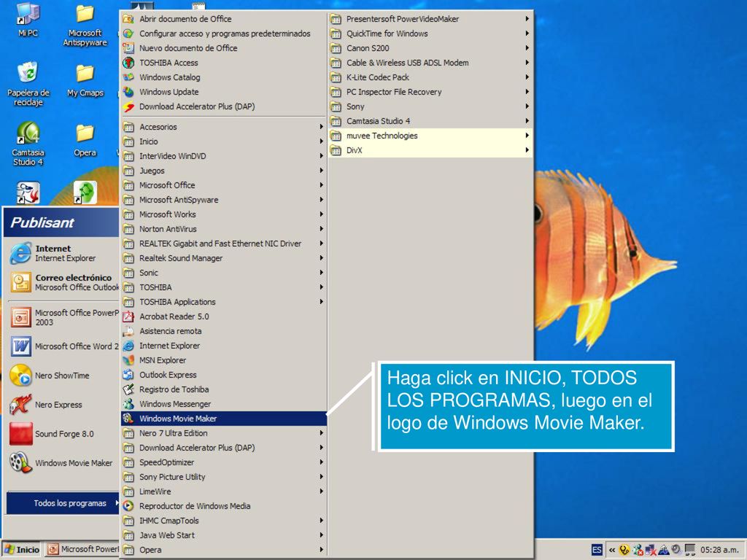Select Nuevo documento de Office

[x=223, y=48]
